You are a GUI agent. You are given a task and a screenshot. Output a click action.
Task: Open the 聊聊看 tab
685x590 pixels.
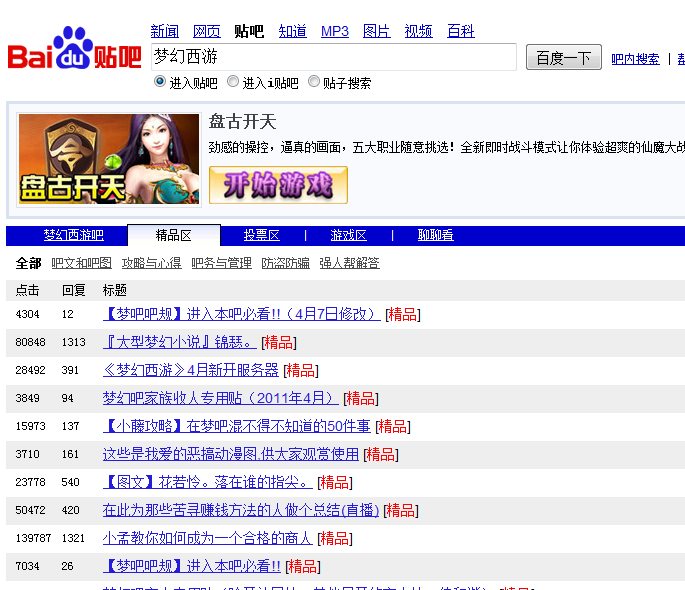436,235
